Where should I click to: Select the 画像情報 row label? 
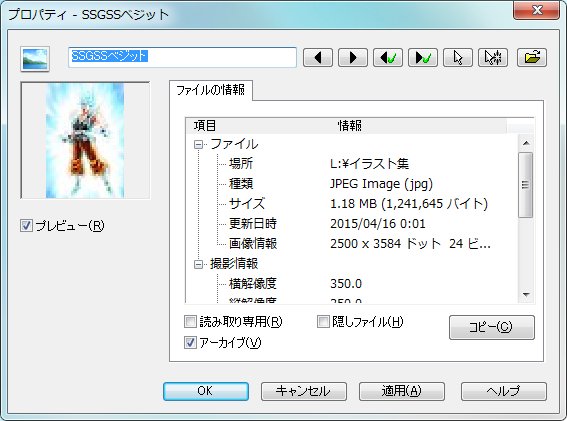(253, 243)
